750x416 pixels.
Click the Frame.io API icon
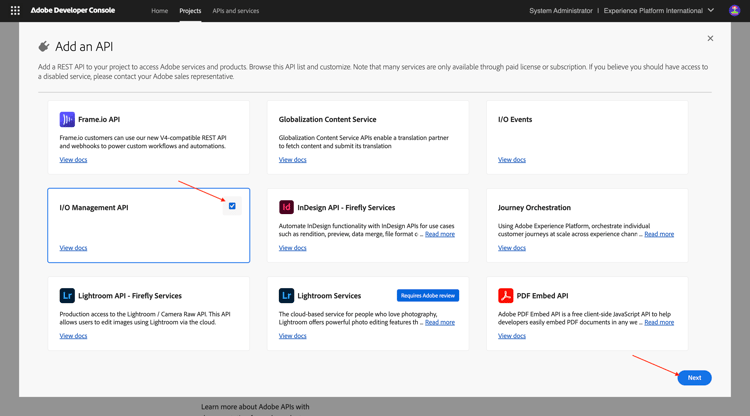(x=67, y=119)
